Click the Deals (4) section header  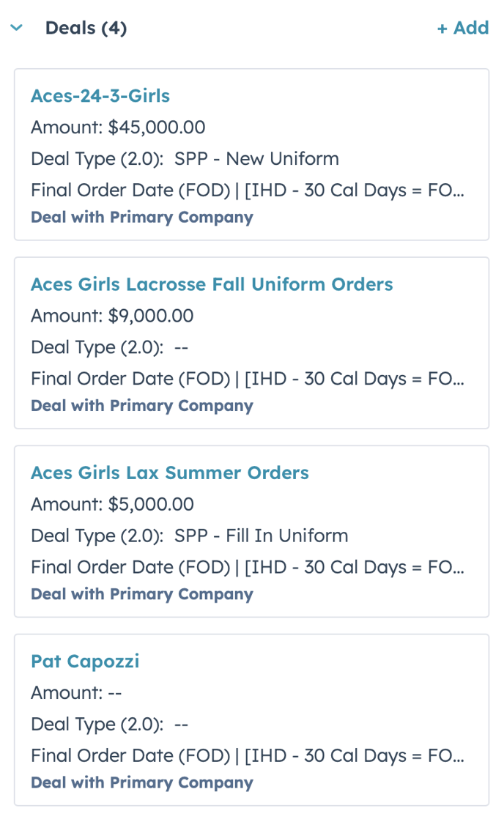(86, 28)
